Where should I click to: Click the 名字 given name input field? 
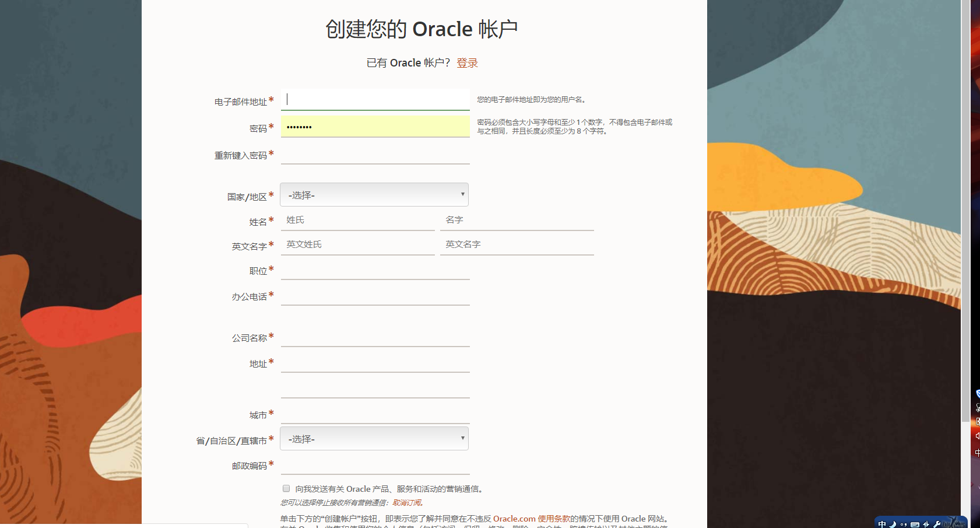517,220
